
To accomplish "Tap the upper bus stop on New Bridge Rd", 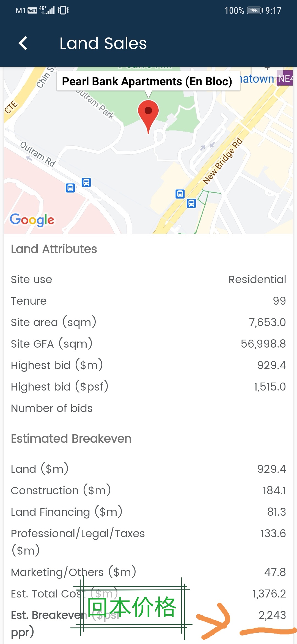I will 180,194.
